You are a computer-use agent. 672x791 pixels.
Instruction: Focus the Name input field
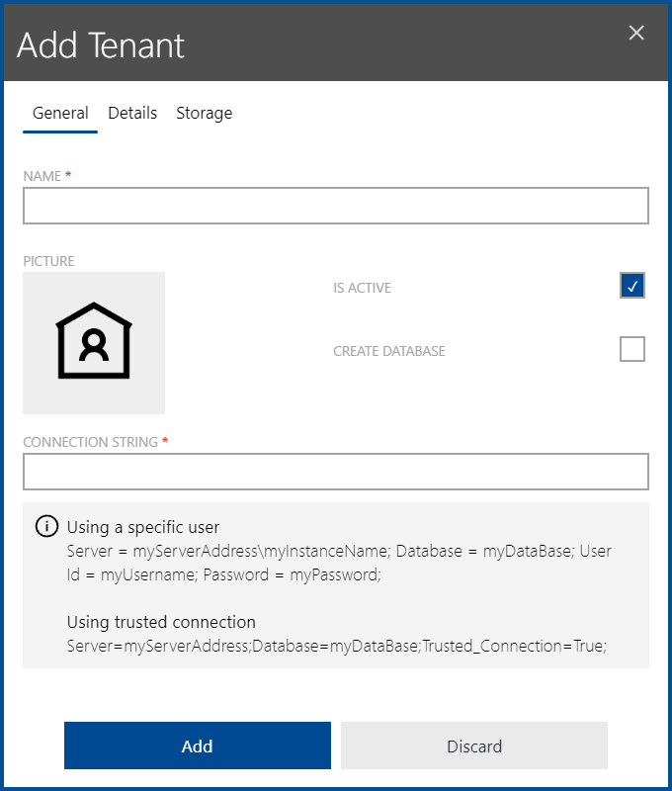pos(336,207)
